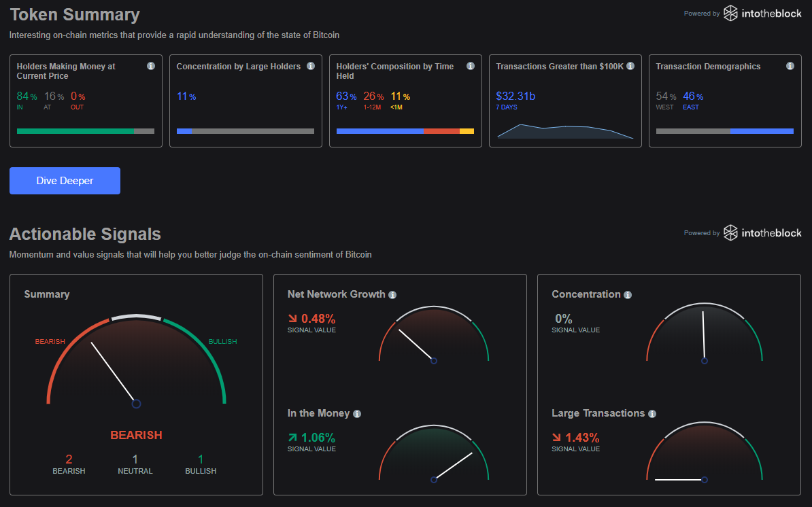The image size is (812, 507).
Task: Click intotheblock logo in Actionable Signals header
Action: (762, 233)
